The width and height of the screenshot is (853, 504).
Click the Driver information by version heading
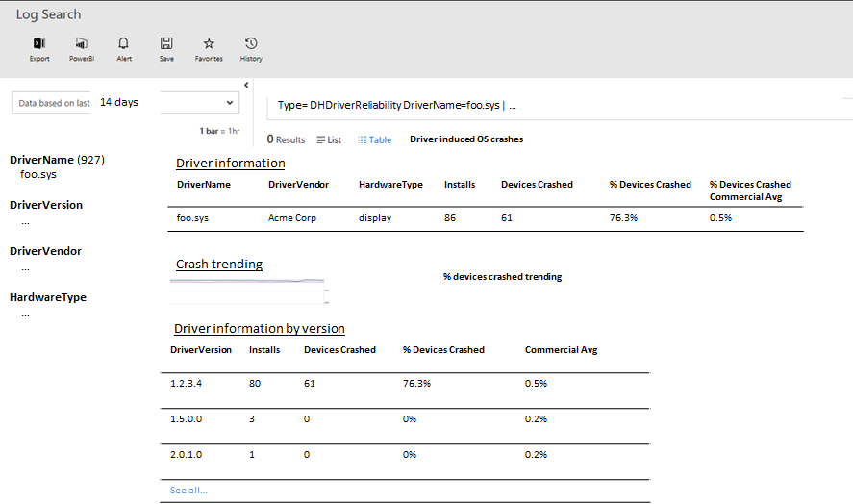(260, 329)
